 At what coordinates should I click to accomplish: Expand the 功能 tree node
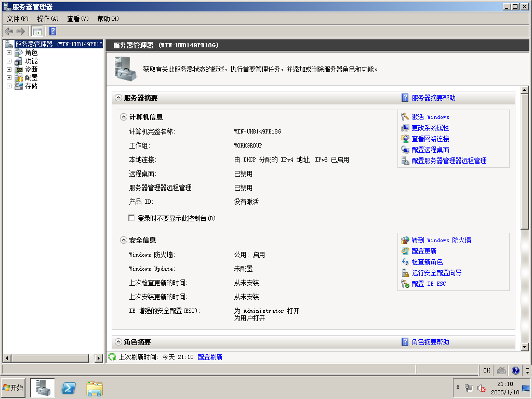[x=9, y=61]
